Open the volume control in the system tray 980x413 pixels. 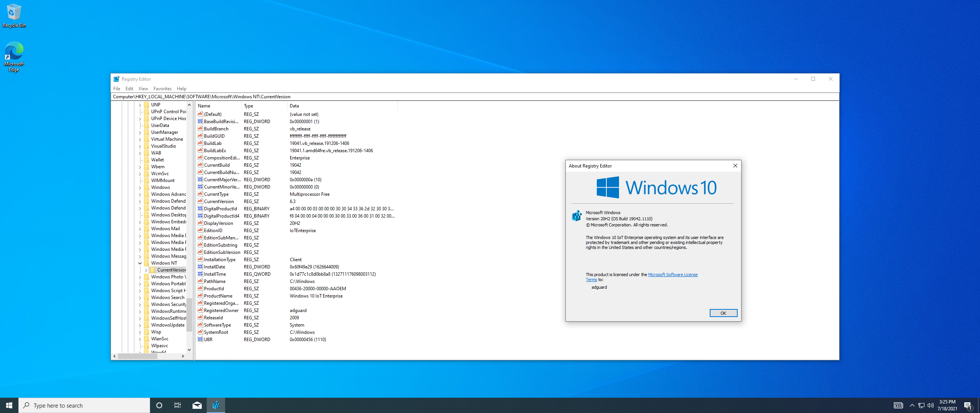931,405
